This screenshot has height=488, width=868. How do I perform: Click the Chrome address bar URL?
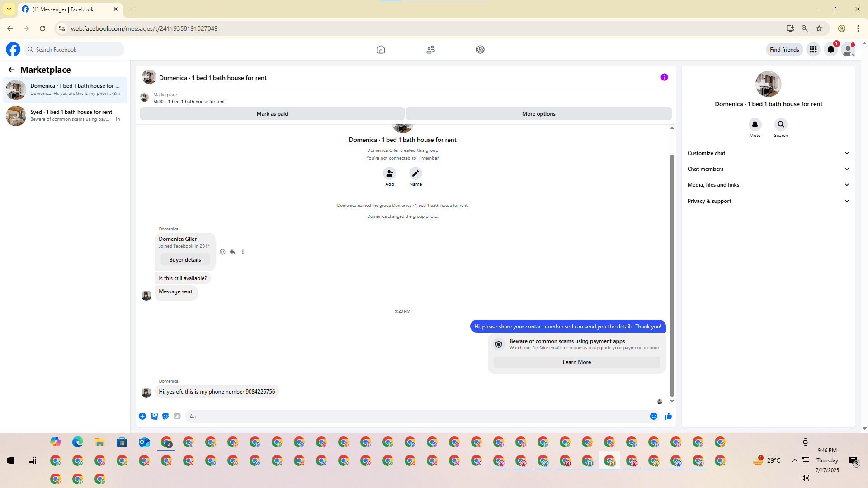[144, 28]
